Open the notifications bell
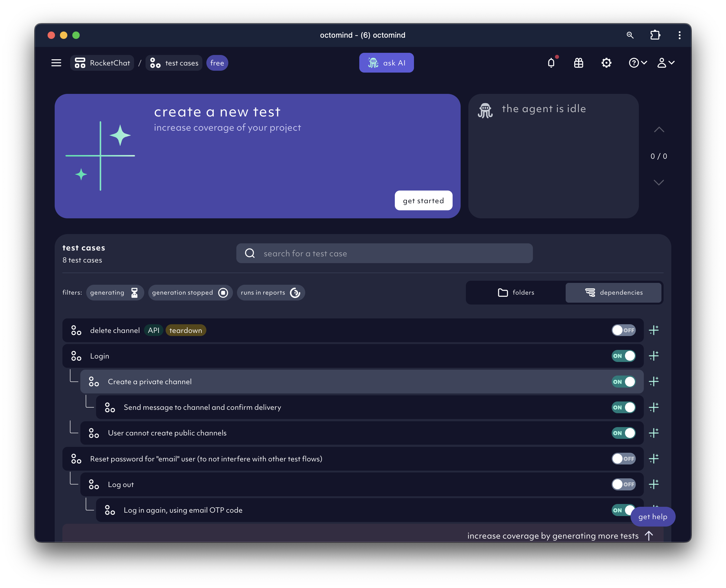 [x=551, y=63]
